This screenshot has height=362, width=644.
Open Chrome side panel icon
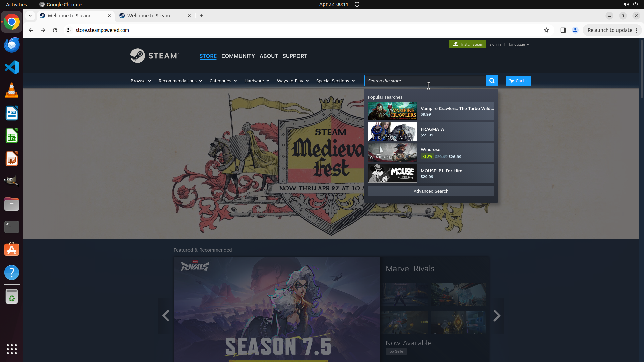click(x=563, y=30)
